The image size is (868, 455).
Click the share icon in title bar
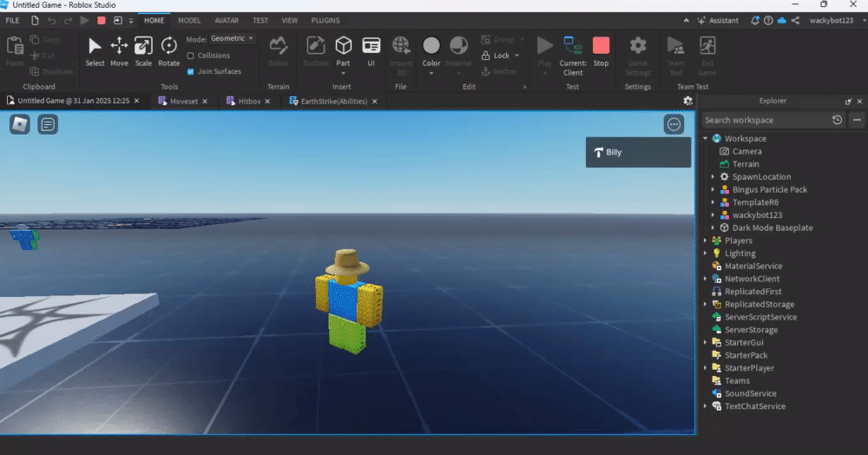pyautogui.click(x=795, y=21)
